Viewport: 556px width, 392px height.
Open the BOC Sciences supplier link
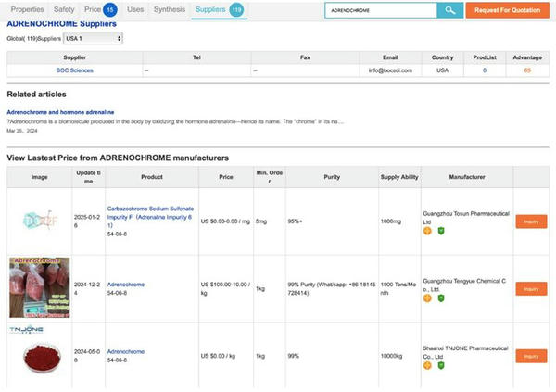pos(74,70)
